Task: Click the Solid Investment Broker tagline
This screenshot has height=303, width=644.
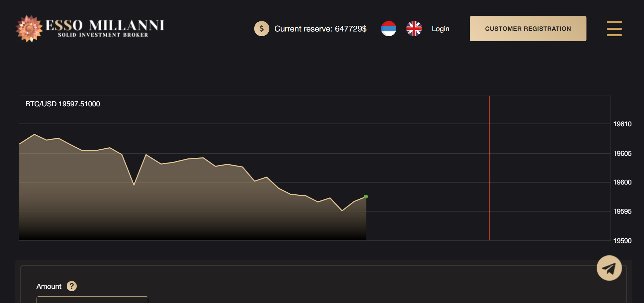Action: 103,35
